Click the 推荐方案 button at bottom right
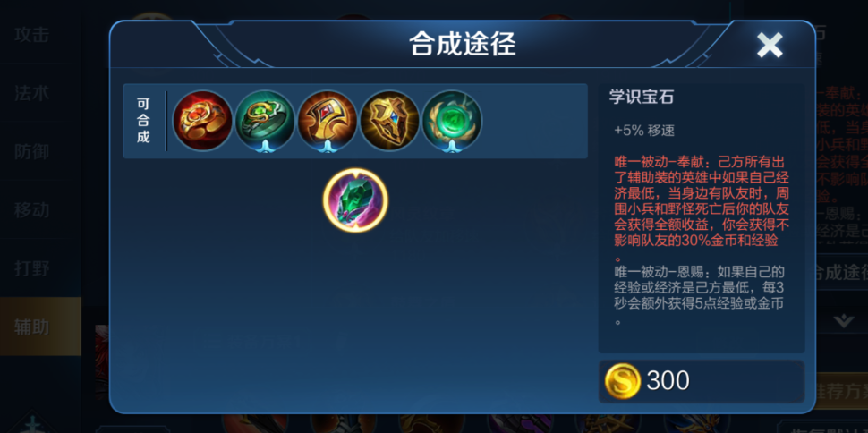The image size is (868, 433). (842, 392)
